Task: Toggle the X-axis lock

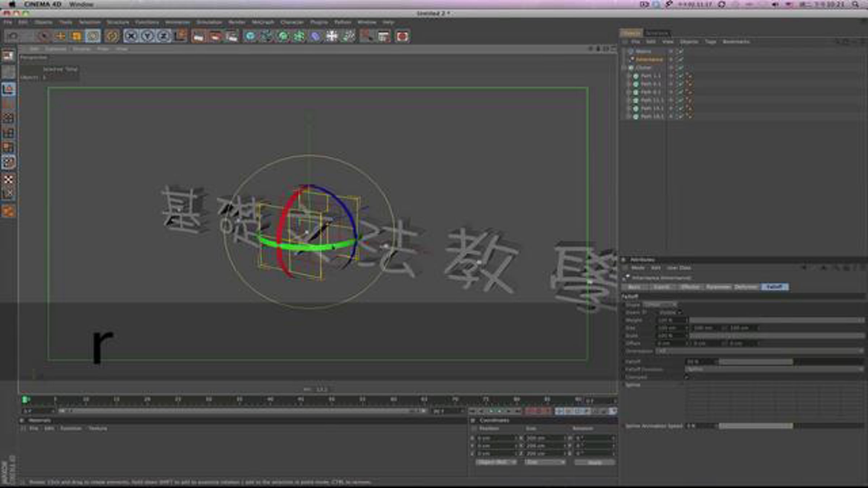Action: click(131, 36)
